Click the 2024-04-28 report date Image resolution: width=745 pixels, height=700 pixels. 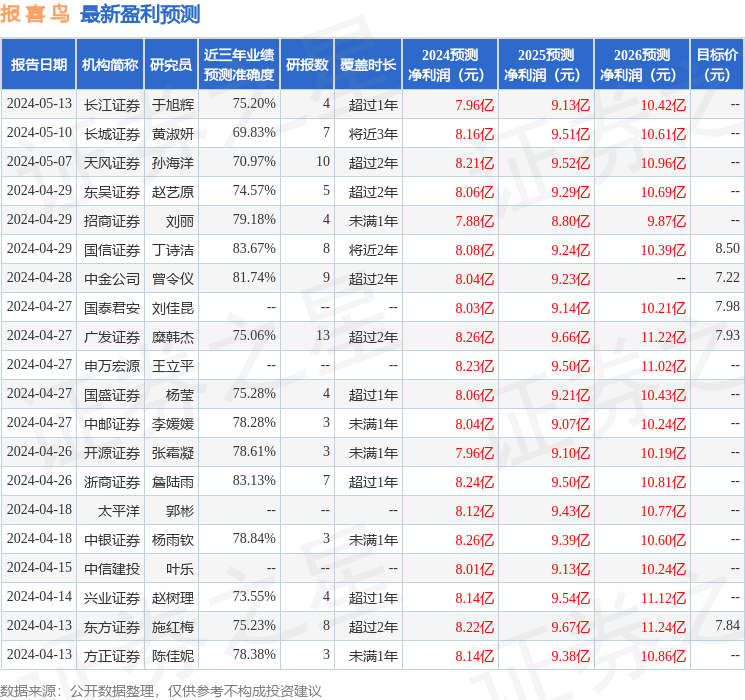39,277
